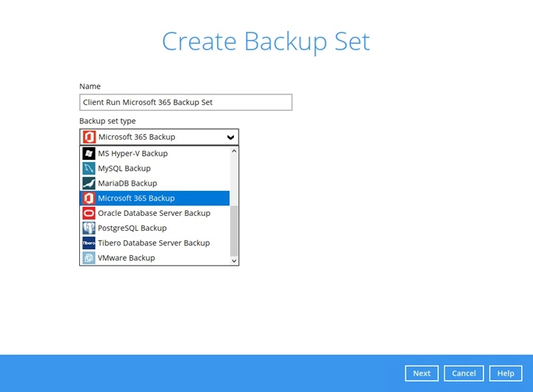Click the Next button
Screen dimensions: 533x392
(x=421, y=374)
